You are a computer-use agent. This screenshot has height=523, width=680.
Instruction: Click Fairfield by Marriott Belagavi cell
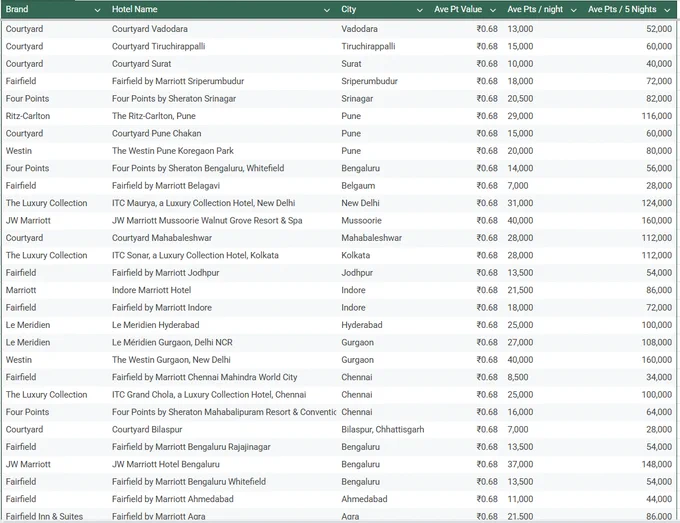click(x=166, y=186)
